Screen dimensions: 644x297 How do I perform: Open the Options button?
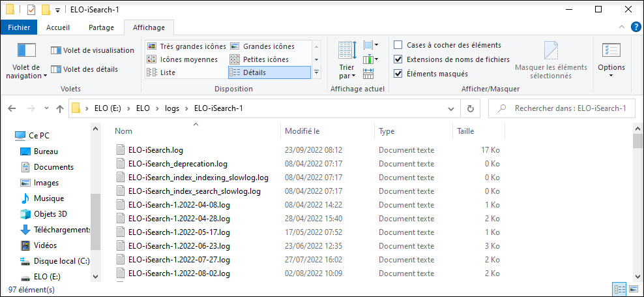tap(611, 61)
